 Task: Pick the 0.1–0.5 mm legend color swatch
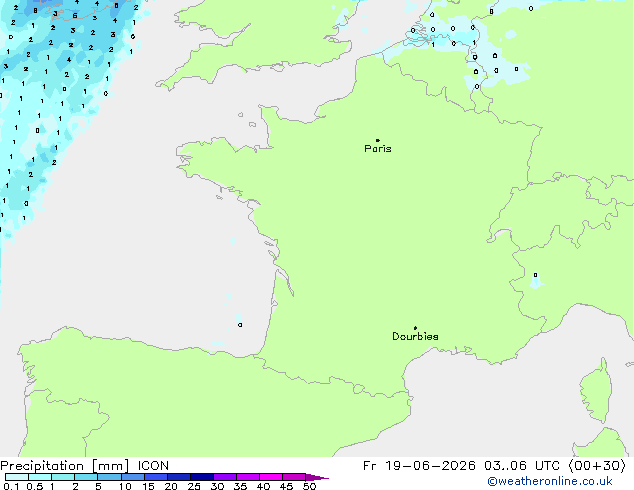[x=17, y=477]
